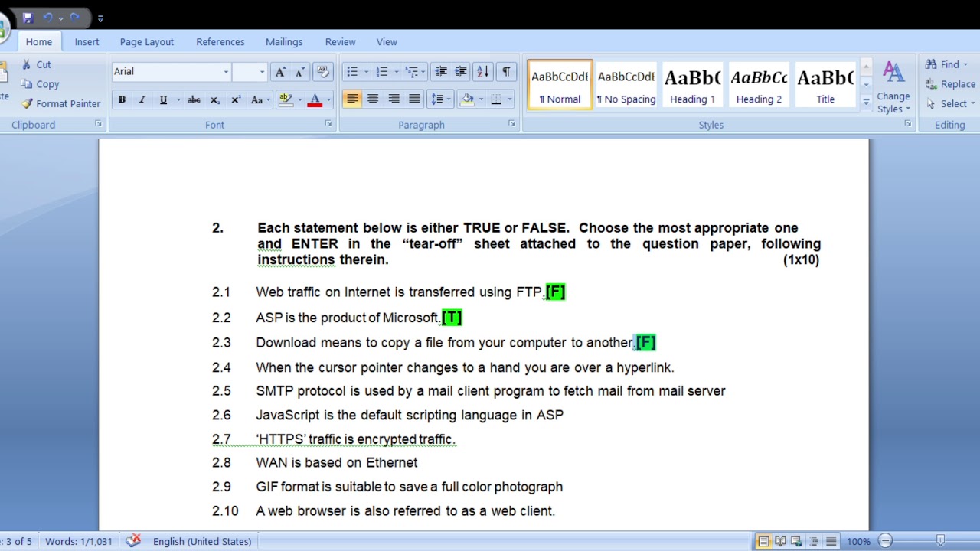Click the Save icon in quick access toolbar
The height and width of the screenshot is (551, 980).
click(x=28, y=17)
